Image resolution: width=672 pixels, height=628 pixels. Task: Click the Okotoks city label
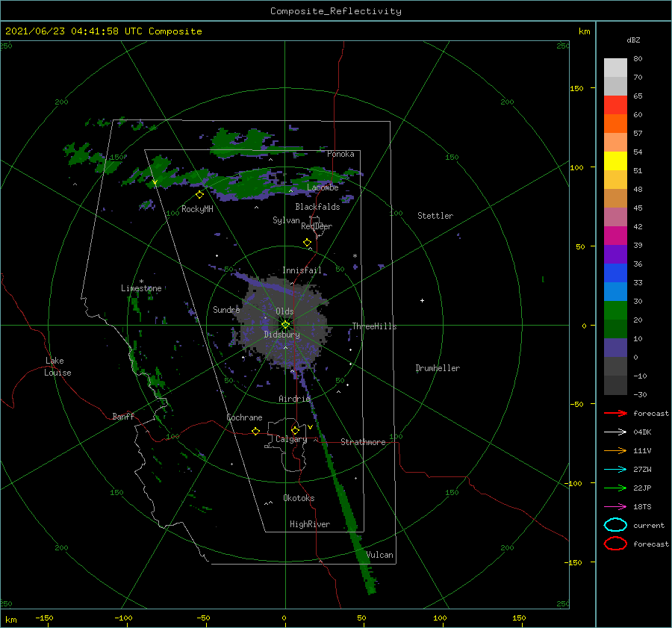299,497
